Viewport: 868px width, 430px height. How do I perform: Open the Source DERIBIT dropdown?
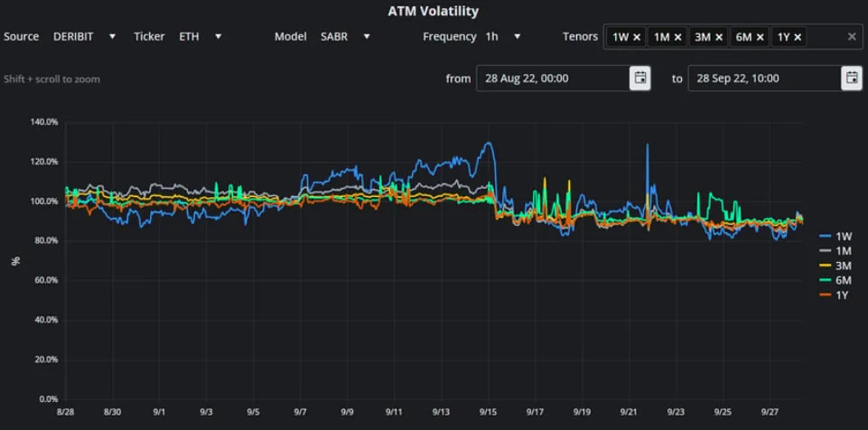[84, 36]
